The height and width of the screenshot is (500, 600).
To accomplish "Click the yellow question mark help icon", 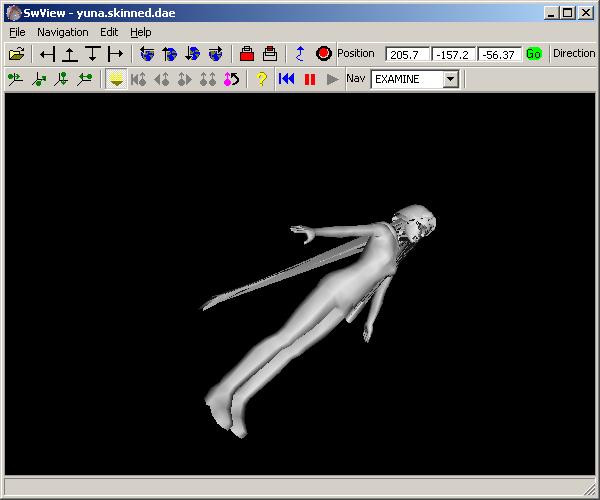I will pyautogui.click(x=262, y=79).
